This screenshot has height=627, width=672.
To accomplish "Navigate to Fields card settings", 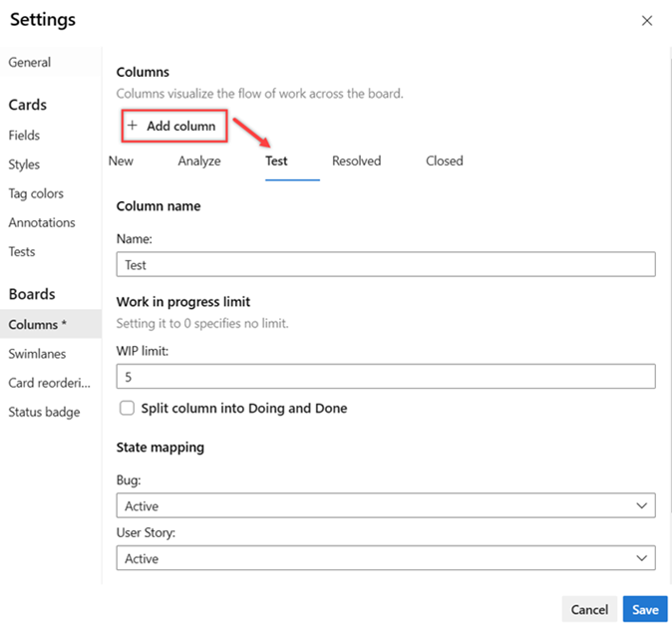I will coord(25,136).
